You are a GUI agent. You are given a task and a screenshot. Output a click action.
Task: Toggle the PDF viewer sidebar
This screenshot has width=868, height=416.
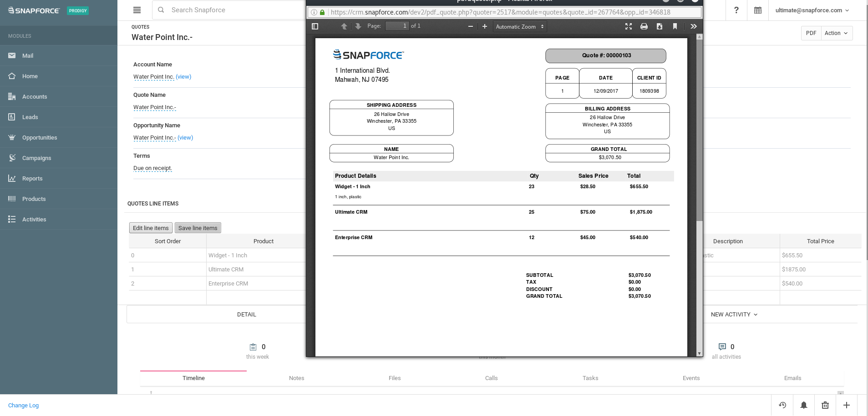(315, 26)
